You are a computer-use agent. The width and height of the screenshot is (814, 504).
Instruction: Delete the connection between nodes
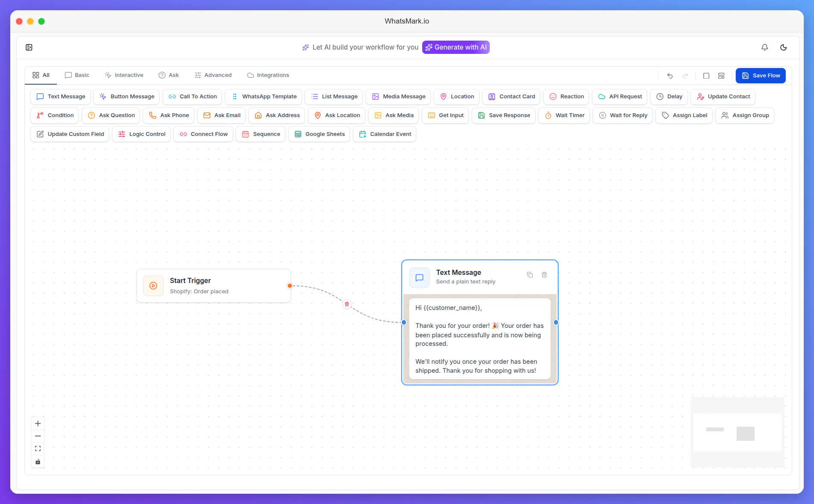click(347, 304)
